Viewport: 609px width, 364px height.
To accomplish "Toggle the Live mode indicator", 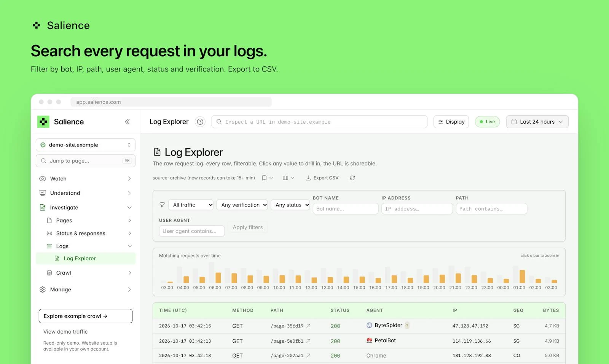I will 487,122.
